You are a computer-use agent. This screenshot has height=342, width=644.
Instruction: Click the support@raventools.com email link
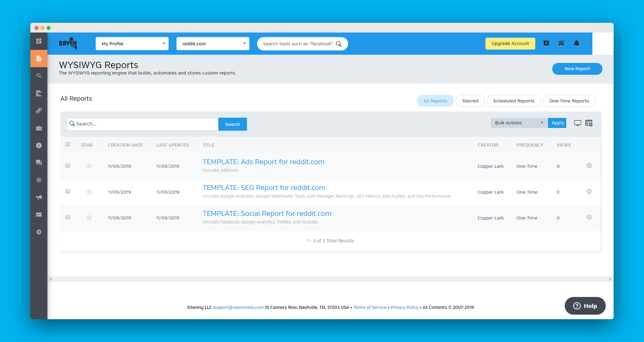click(238, 307)
